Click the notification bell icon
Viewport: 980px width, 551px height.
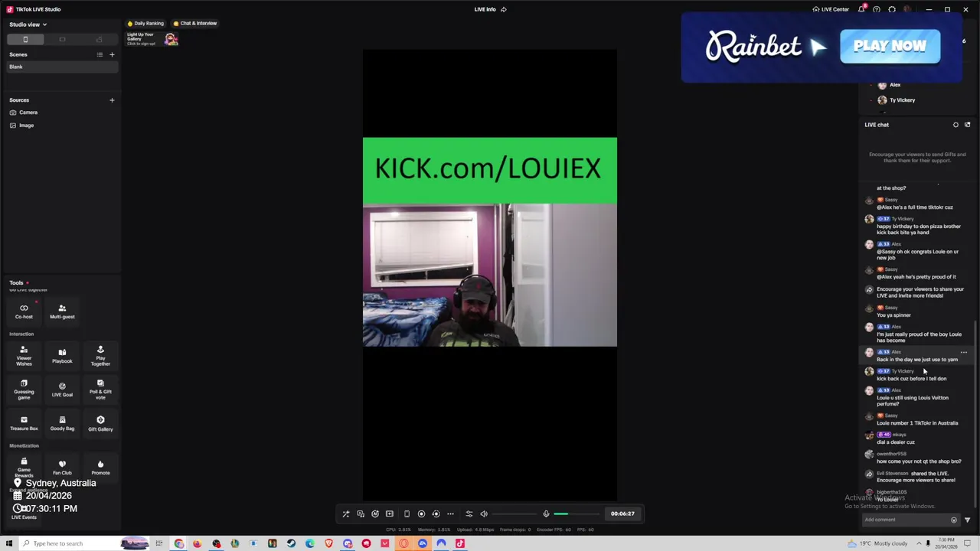click(861, 9)
